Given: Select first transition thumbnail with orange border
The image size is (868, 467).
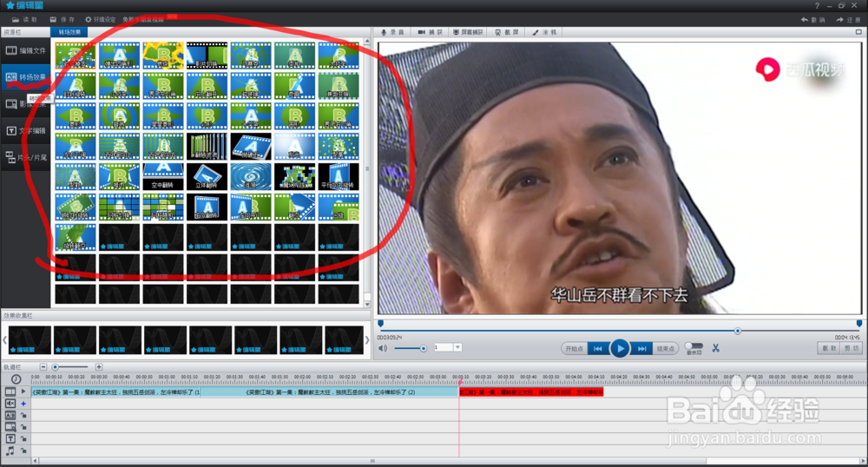Looking at the screenshot, I should pos(76,56).
